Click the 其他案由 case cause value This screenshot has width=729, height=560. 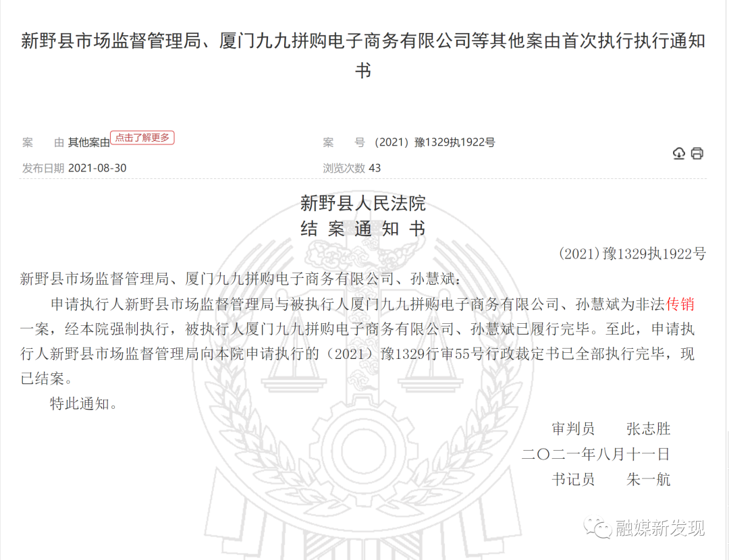tap(89, 142)
